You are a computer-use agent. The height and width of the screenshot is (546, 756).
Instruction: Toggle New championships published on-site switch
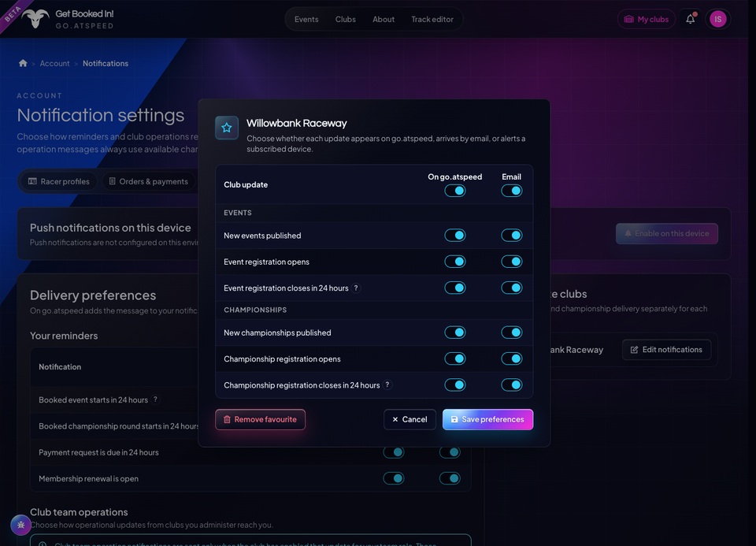click(454, 332)
